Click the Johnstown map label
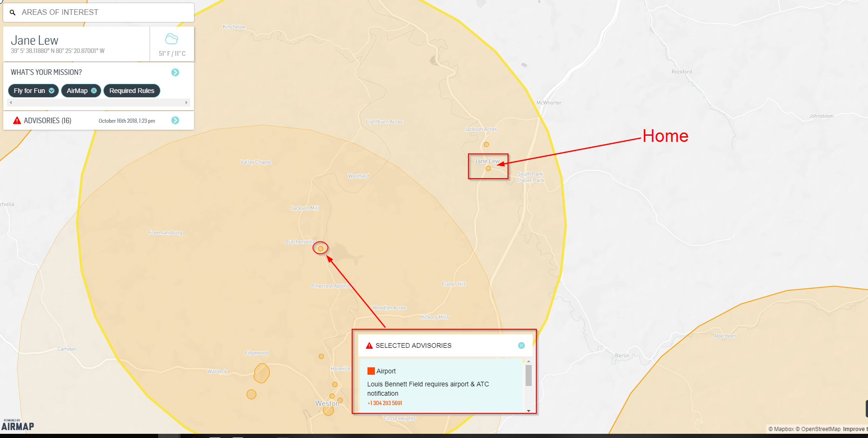 (821, 116)
